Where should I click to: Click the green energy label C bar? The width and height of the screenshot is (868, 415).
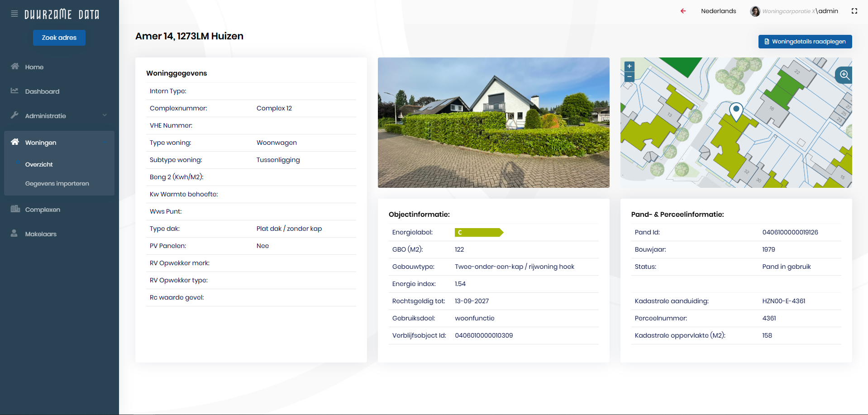pos(478,233)
